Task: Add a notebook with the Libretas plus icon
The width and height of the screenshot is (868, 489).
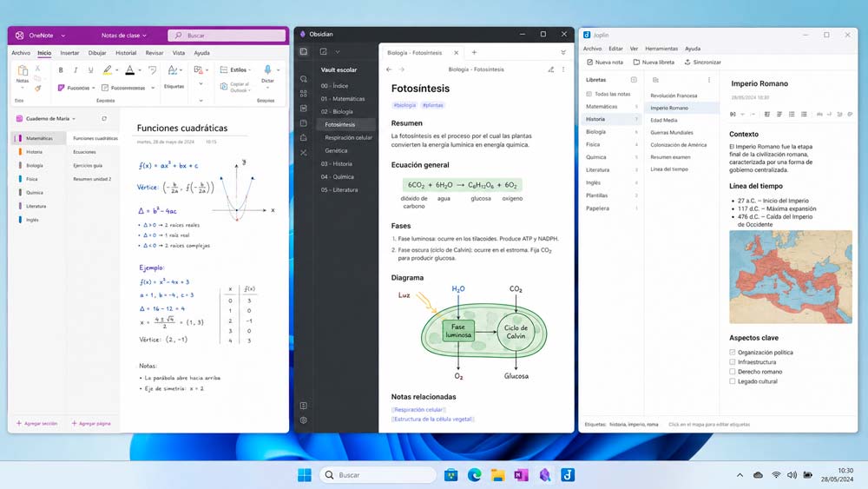Action: click(x=634, y=80)
